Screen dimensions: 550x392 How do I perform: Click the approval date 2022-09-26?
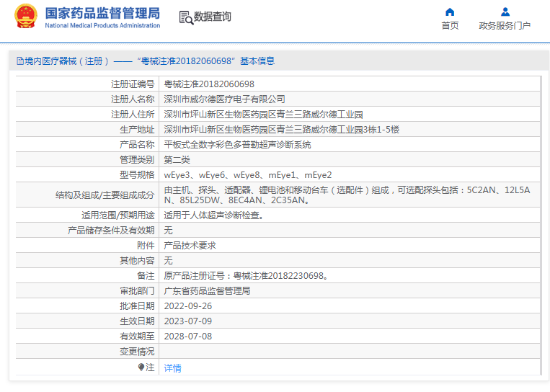coord(188,306)
